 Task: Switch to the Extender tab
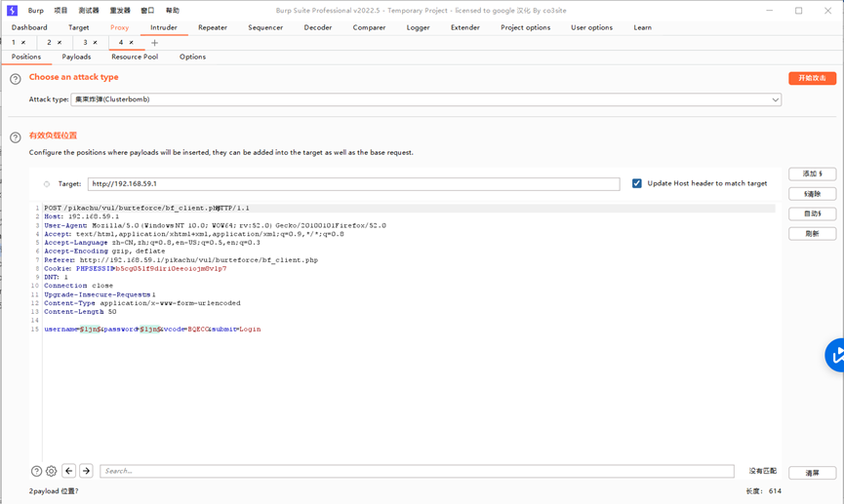point(465,27)
